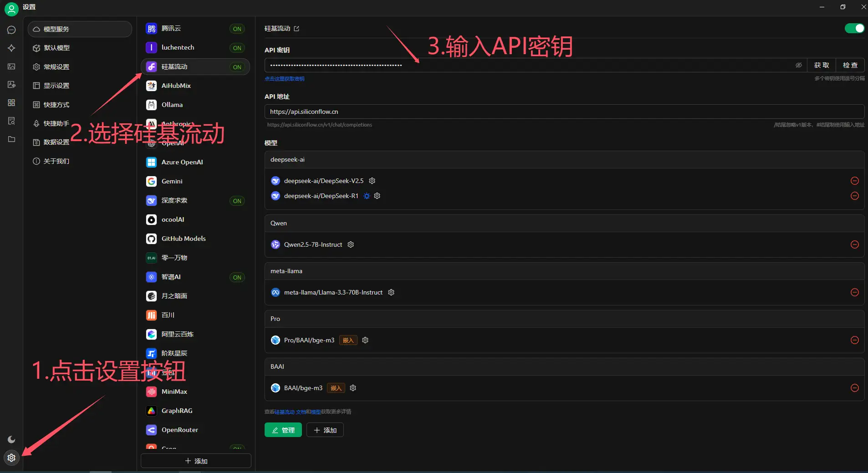The image size is (868, 473).
Task: Open the mini apps grid icon in sidebar
Action: pyautogui.click(x=11, y=103)
